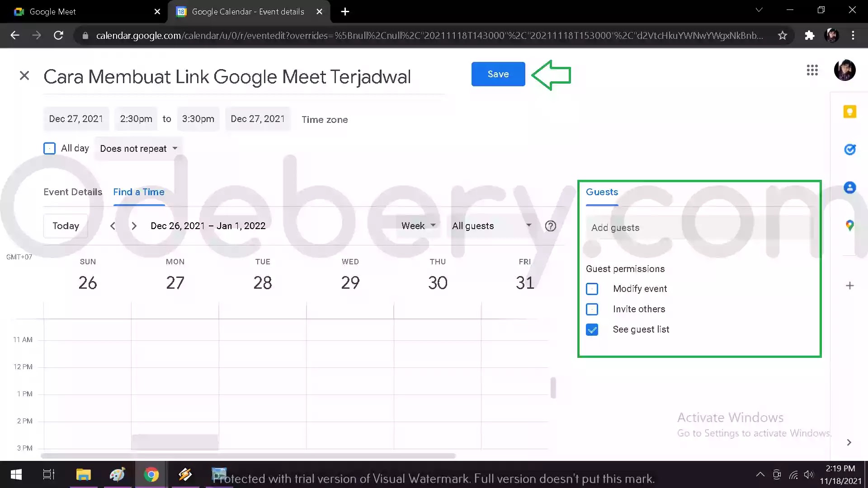Screen dimensions: 868x488
Task: Expand the Week view dropdown
Action: (418, 226)
